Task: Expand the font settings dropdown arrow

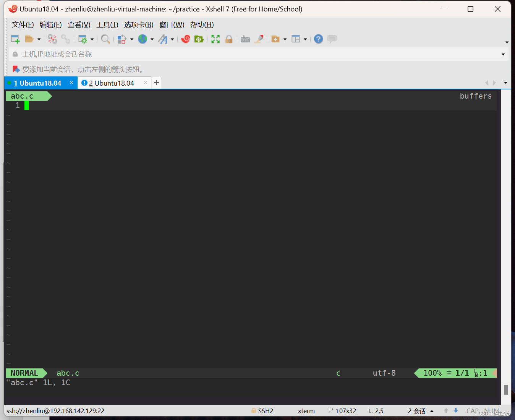Action: tap(173, 39)
